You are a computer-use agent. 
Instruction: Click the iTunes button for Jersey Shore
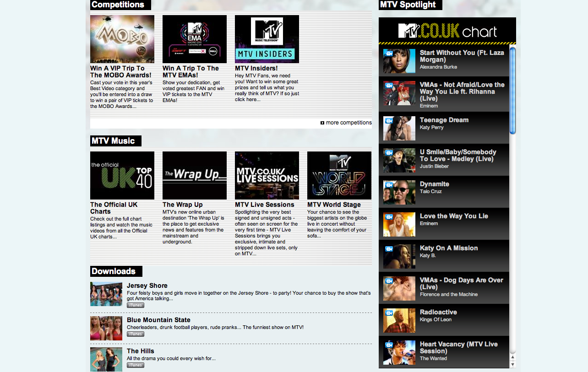point(135,305)
